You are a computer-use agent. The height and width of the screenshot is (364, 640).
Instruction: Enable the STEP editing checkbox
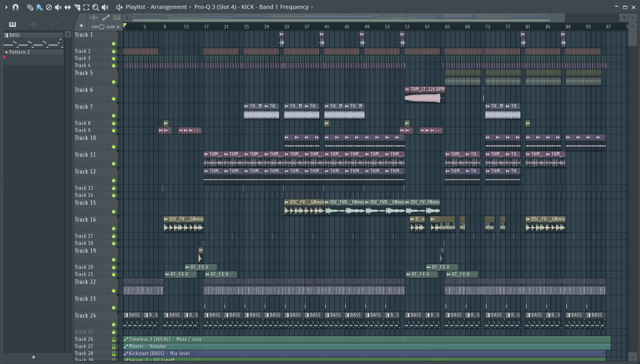click(102, 27)
